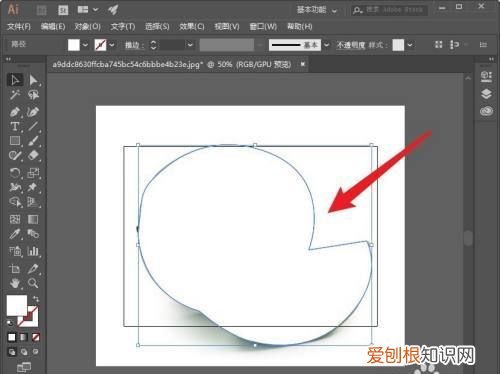Swap fill and stroke colors
The image size is (500, 374).
(36, 299)
